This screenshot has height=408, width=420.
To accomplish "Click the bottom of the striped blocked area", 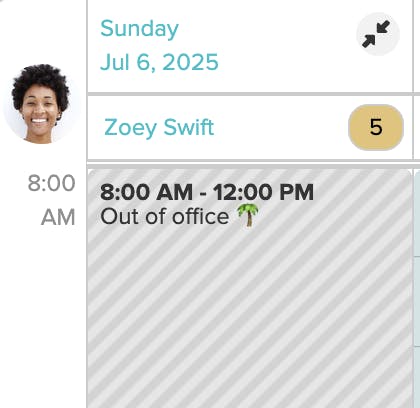I will pyautogui.click(x=250, y=393).
